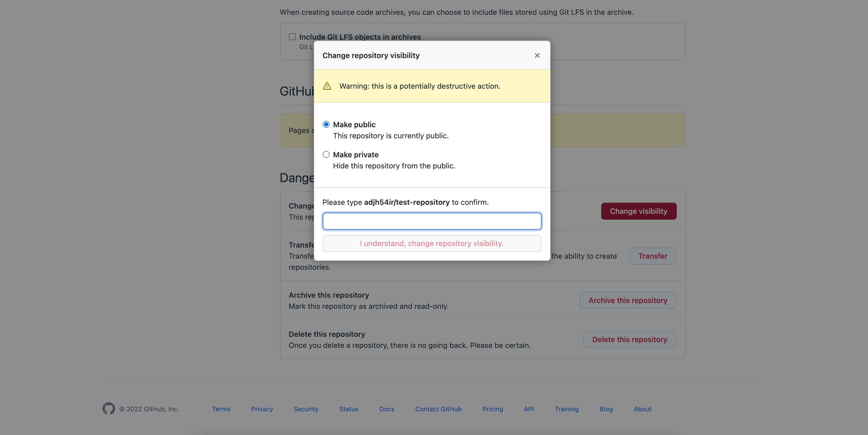This screenshot has height=435, width=868.
Task: Click Archive this repository button
Action: (x=628, y=300)
